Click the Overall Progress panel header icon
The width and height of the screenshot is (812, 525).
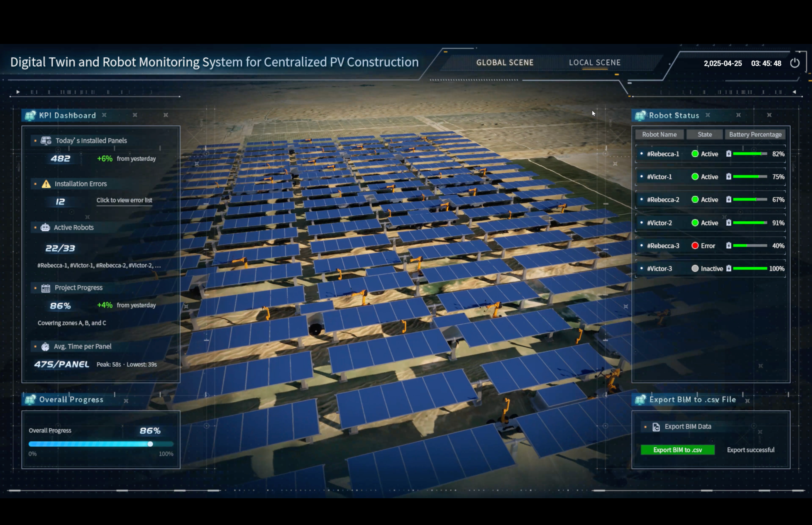[x=30, y=399]
